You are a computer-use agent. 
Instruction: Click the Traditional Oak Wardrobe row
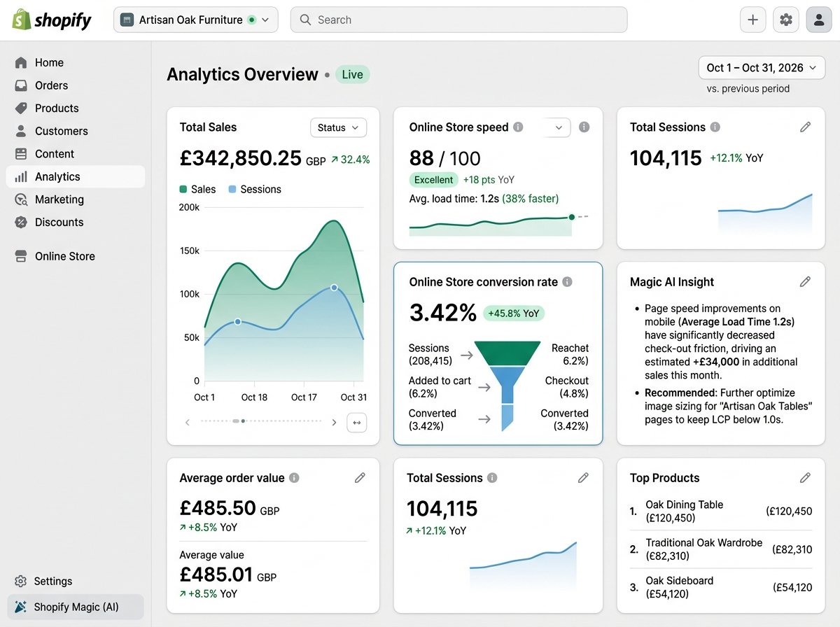coord(721,549)
